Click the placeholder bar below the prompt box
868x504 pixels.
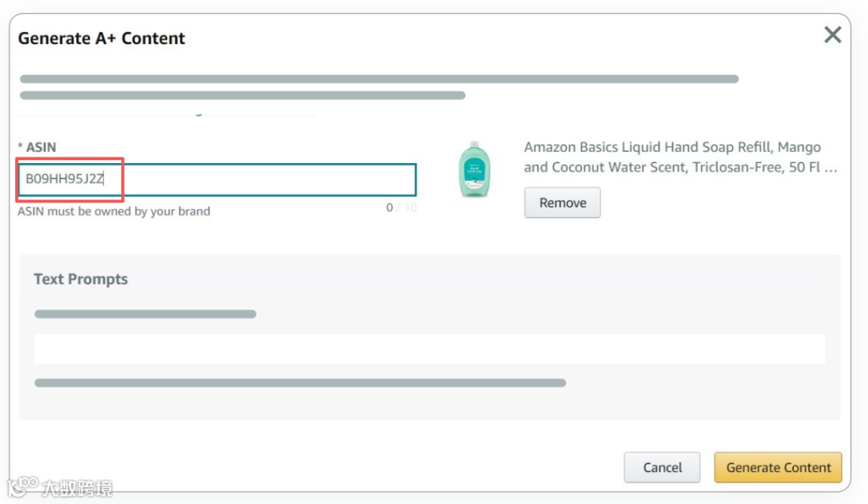(300, 383)
